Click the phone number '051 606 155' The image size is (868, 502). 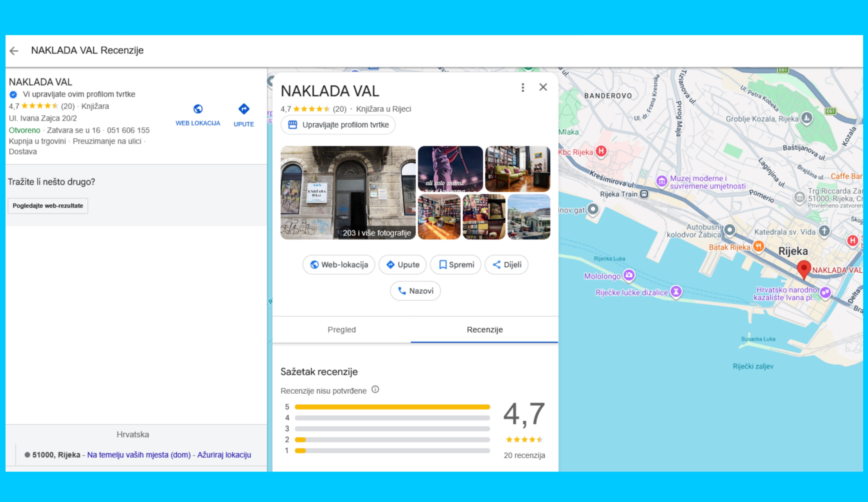pyautogui.click(x=128, y=130)
